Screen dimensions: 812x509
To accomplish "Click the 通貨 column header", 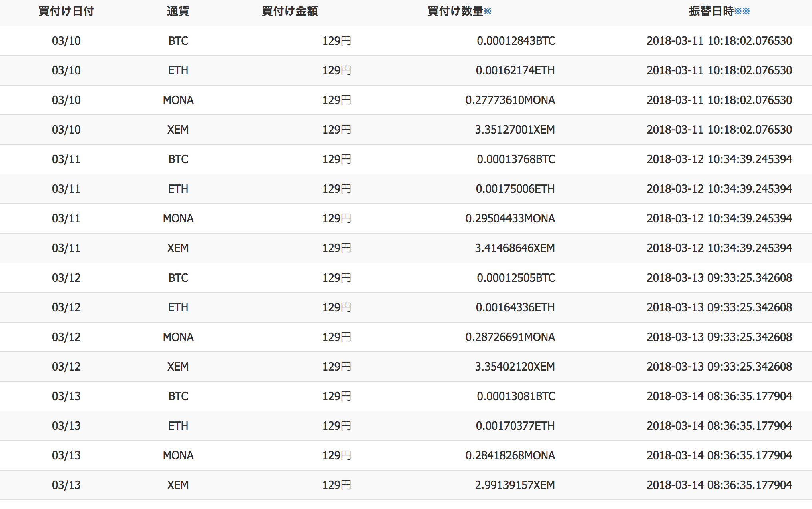I will point(178,11).
